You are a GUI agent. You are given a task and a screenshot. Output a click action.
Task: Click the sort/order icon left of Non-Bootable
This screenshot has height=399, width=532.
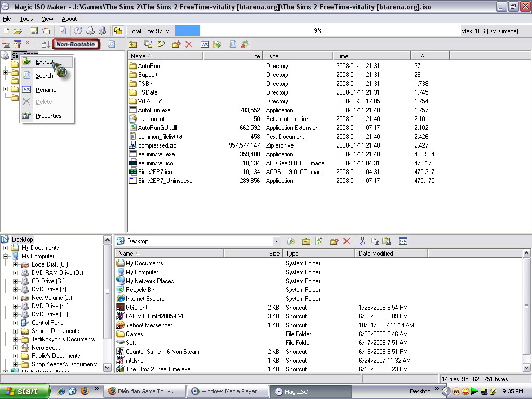pos(46,44)
